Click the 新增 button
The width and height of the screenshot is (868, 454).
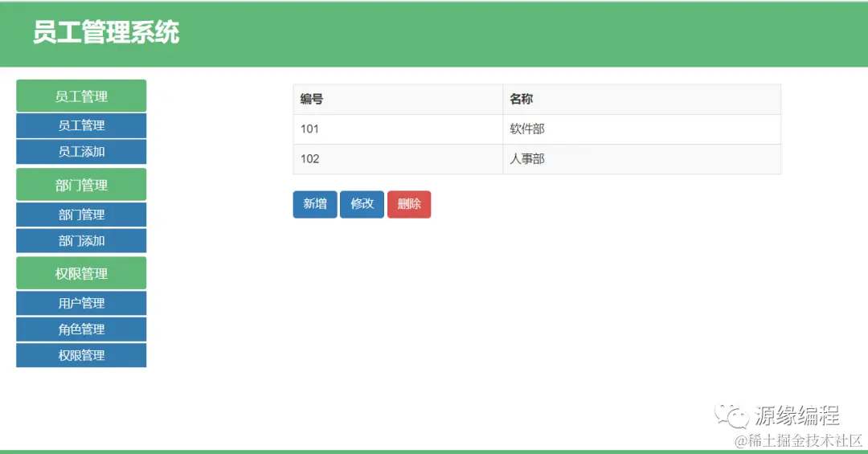[x=315, y=204]
